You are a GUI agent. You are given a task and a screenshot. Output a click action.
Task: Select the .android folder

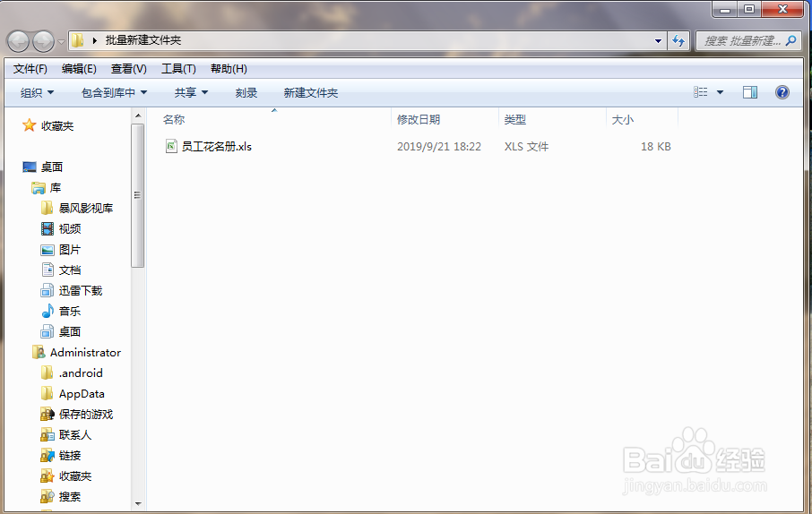pyautogui.click(x=72, y=373)
